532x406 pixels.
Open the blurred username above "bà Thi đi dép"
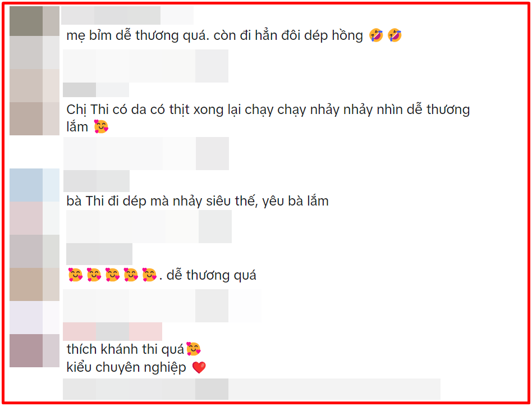point(97,181)
